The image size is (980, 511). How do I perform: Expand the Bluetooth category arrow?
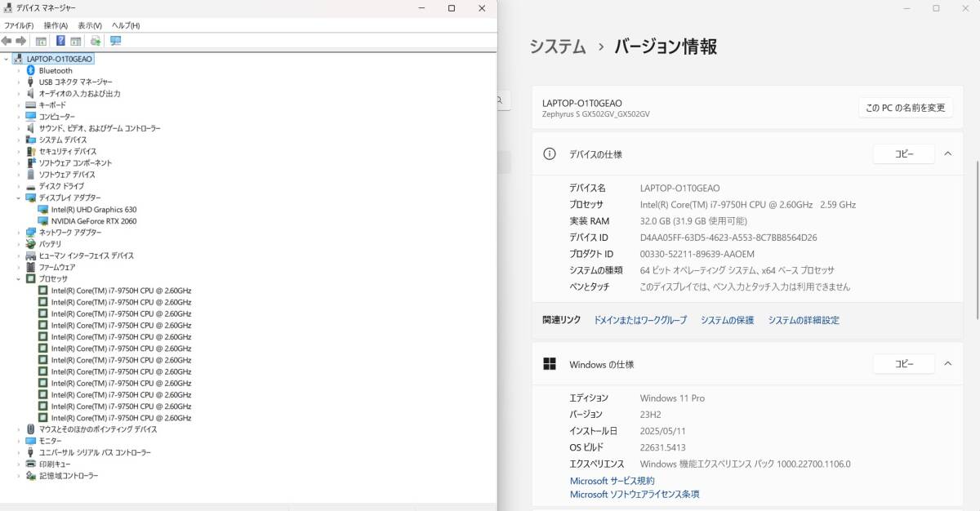(x=19, y=70)
